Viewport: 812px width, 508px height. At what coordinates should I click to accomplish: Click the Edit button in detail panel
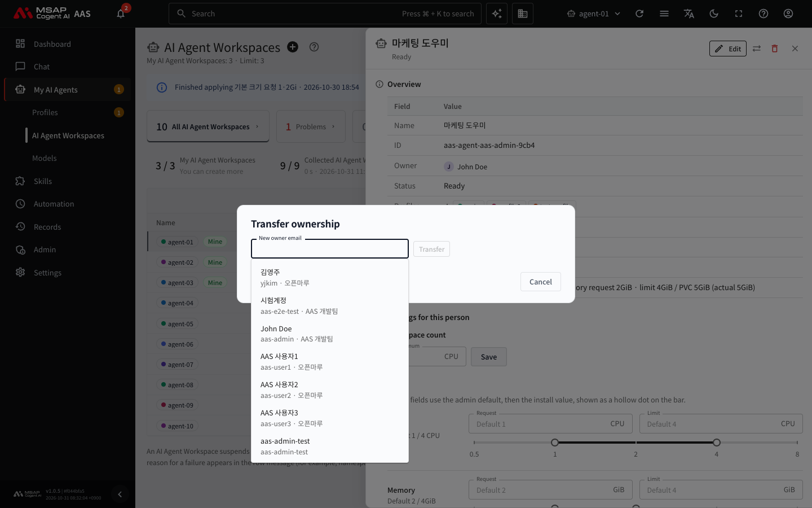pyautogui.click(x=728, y=49)
